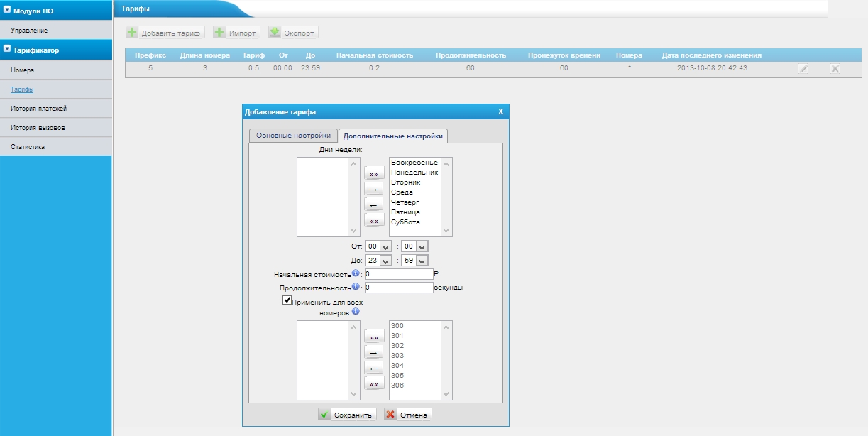Screen dimensions: 868x436
Task: Click single right arrow in weekdays selector
Action: point(374,189)
